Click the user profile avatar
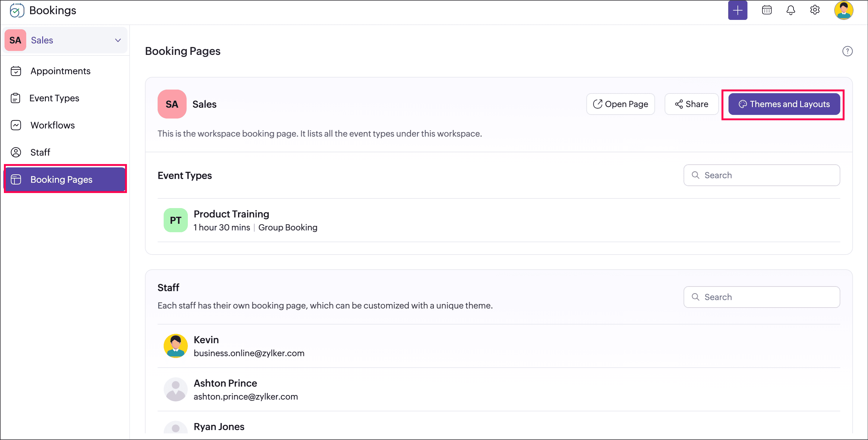 pos(843,11)
